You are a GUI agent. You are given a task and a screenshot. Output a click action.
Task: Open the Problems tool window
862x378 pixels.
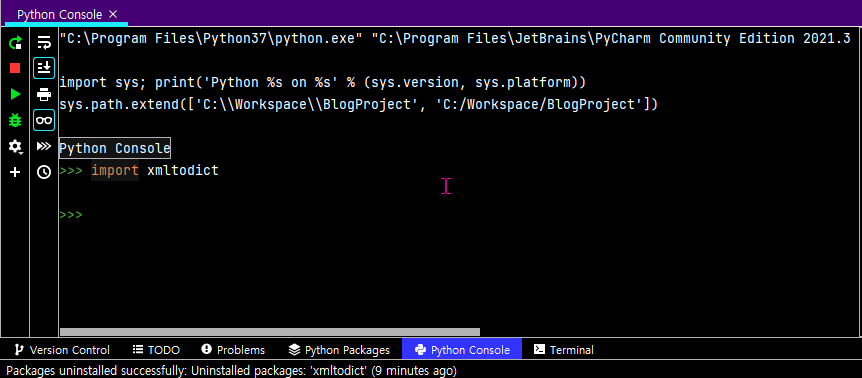coord(234,350)
